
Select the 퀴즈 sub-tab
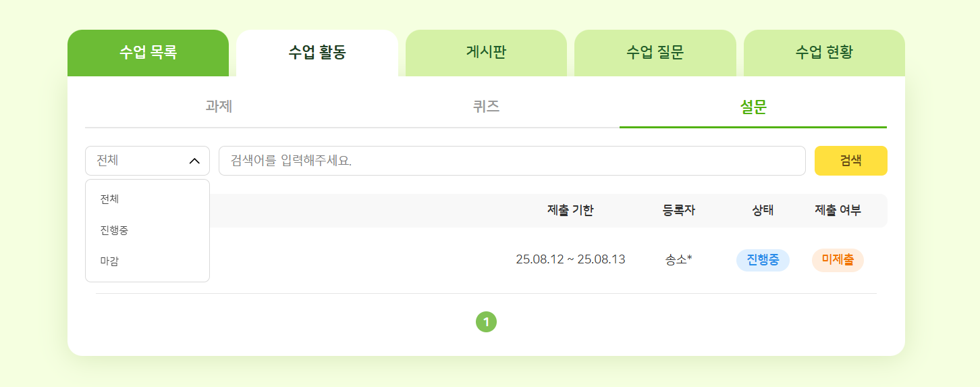[x=486, y=107]
